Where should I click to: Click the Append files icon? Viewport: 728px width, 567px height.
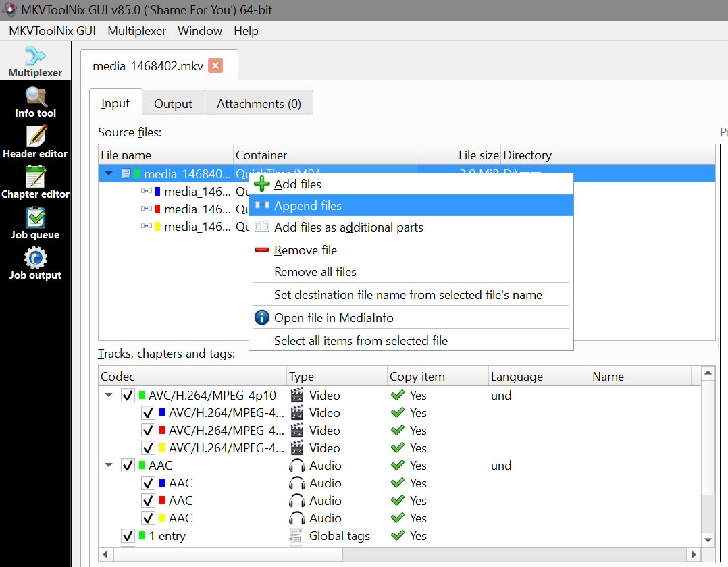pyautogui.click(x=262, y=205)
